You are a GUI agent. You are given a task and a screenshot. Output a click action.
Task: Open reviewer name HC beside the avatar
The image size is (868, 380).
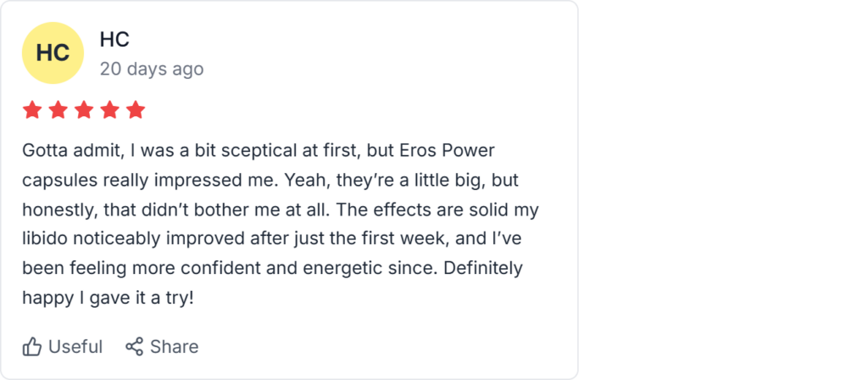[x=114, y=39]
